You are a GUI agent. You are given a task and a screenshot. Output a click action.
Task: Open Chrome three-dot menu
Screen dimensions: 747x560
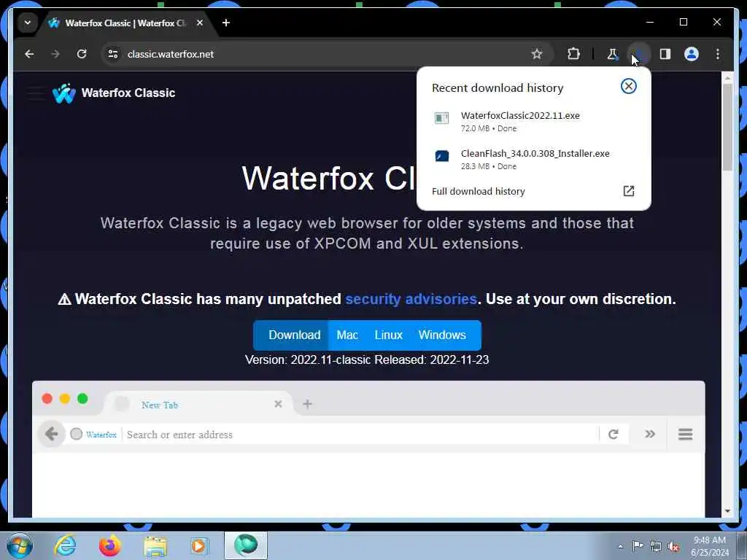718,54
